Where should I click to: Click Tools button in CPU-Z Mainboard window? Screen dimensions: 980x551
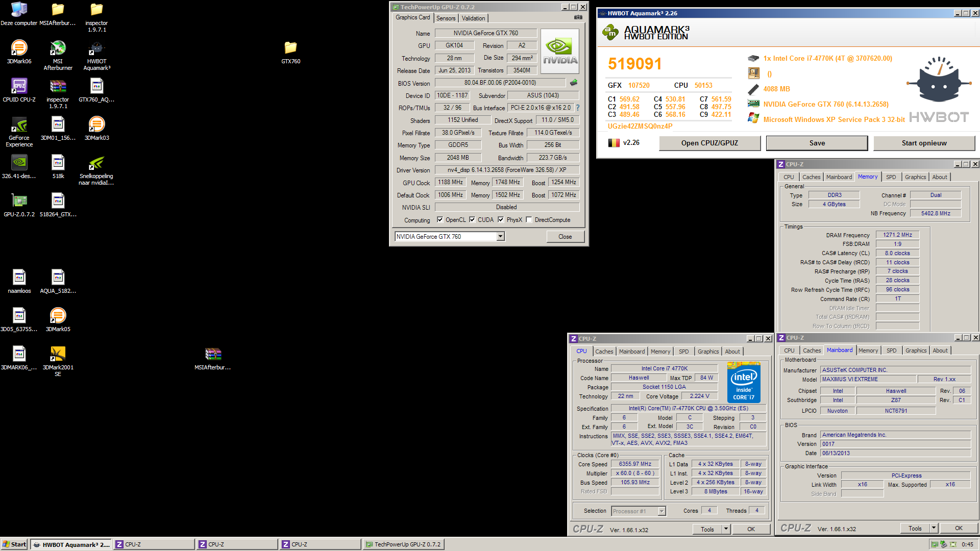pyautogui.click(x=915, y=528)
